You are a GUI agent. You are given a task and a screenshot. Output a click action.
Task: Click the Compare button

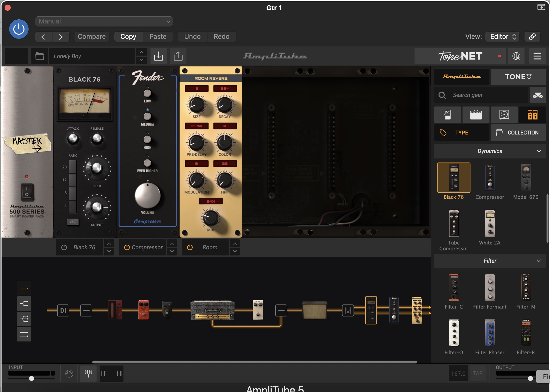pos(92,36)
